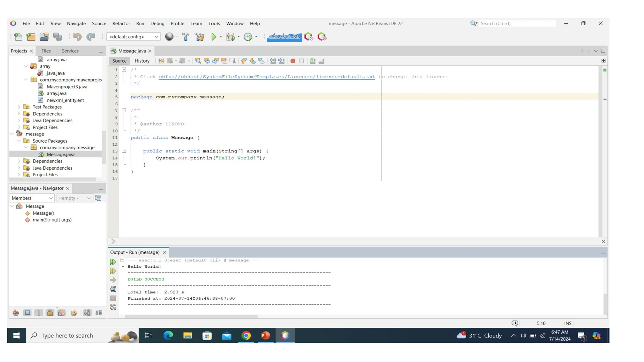Click the red Start Macro Recording button
The height and width of the screenshot is (362, 644).
(293, 61)
